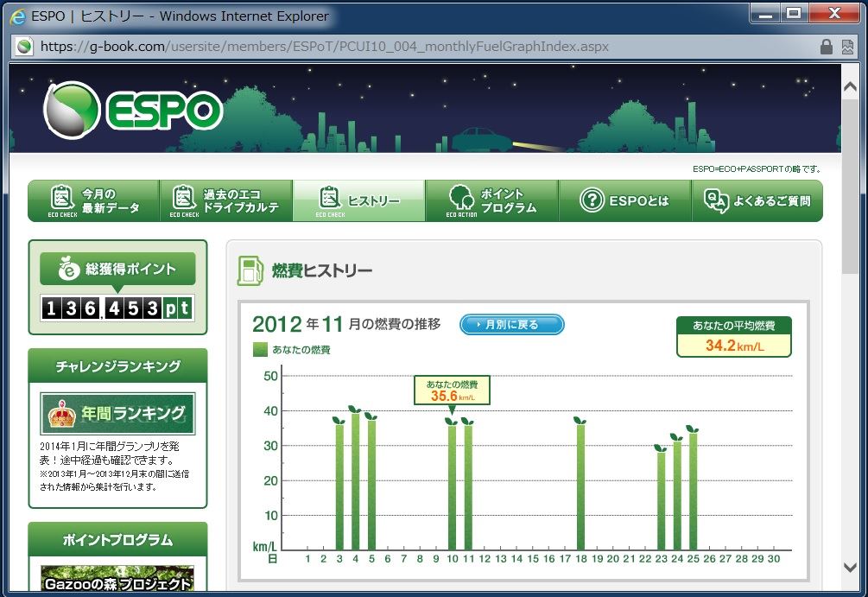The height and width of the screenshot is (597, 868).
Task: Click the 年間ランキング banner
Action: click(117, 413)
